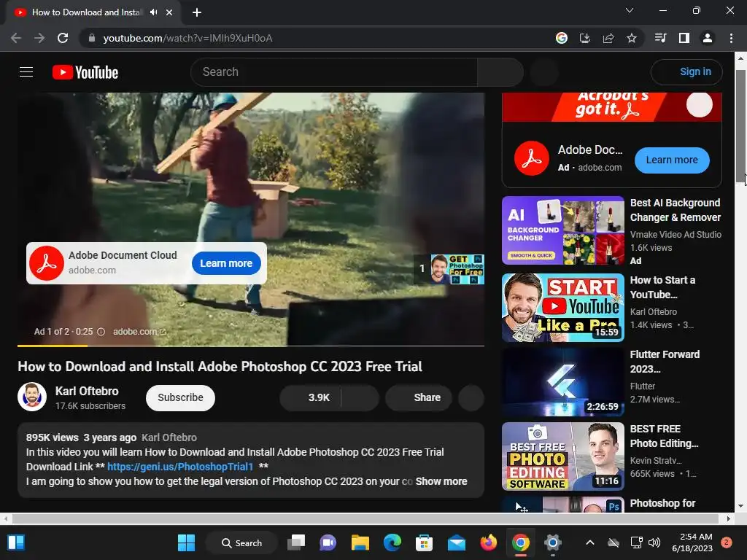Viewport: 747px width, 560px height.
Task: Like the video with 3.9K likes
Action: [x=310, y=397]
